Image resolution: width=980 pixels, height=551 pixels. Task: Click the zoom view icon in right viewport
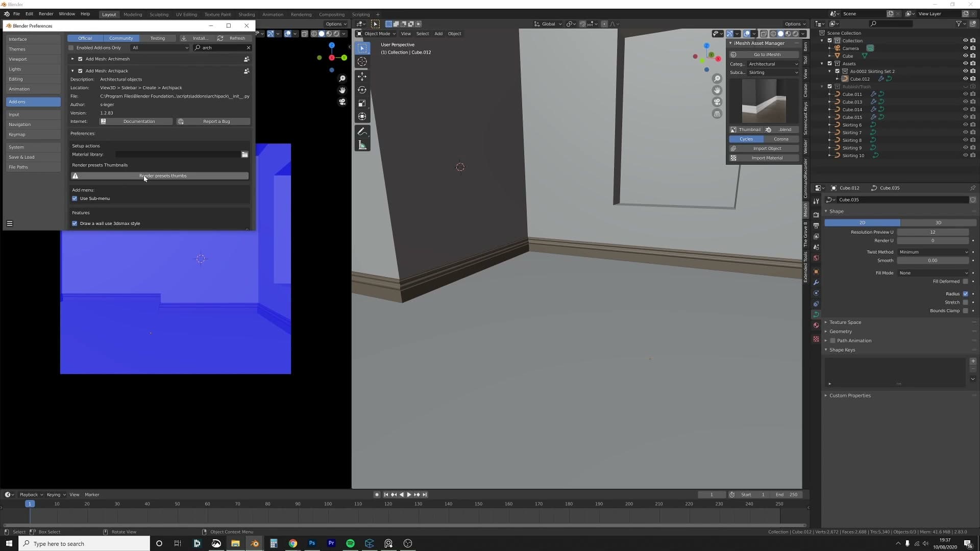(717, 79)
